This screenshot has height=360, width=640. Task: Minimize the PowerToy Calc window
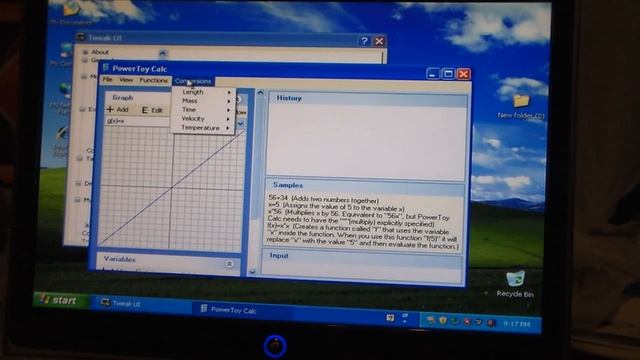pos(433,73)
